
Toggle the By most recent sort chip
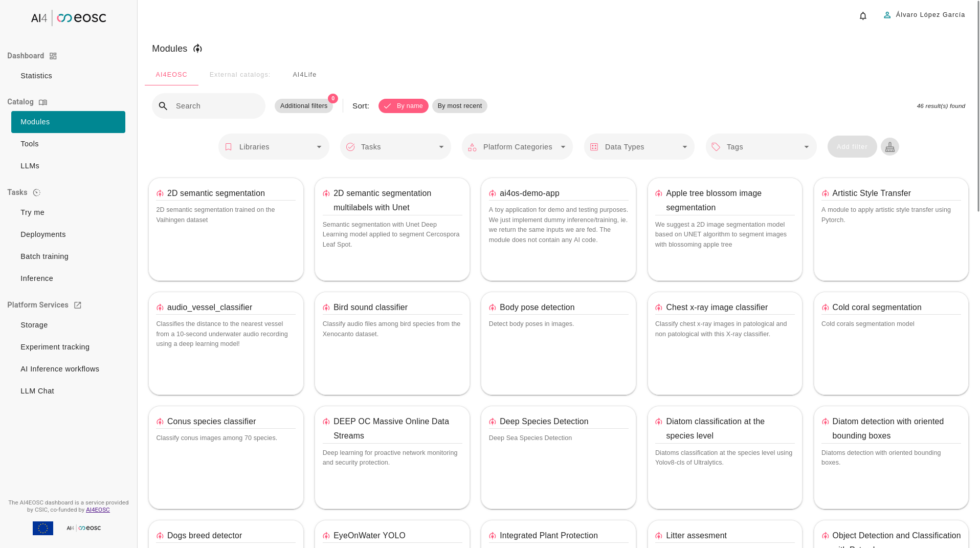(460, 106)
